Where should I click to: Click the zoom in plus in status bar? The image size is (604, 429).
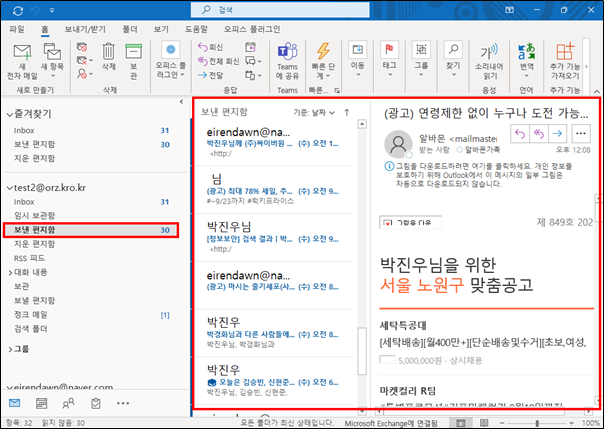point(571,423)
